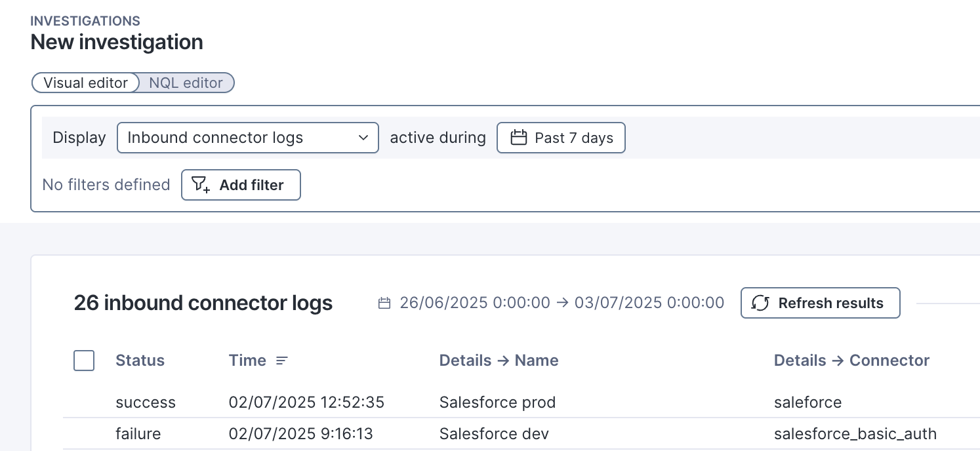The image size is (980, 451).
Task: Open the Past 7 days time picker
Action: [561, 138]
